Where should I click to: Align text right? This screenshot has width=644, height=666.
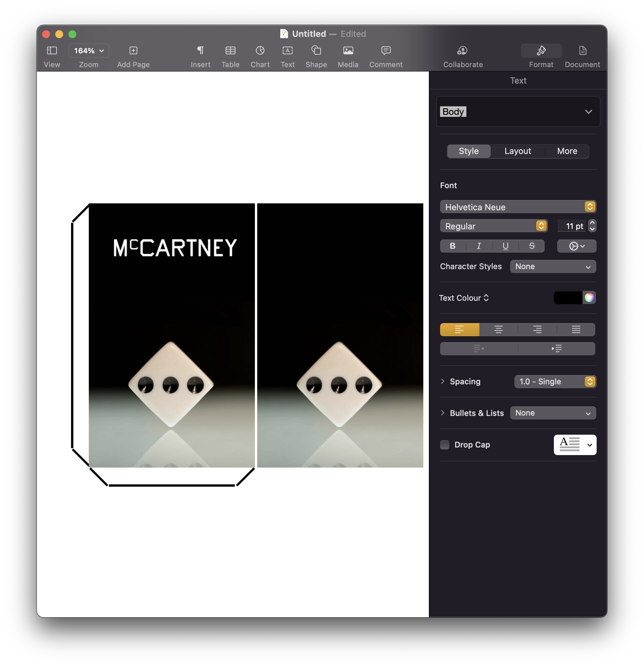click(537, 330)
